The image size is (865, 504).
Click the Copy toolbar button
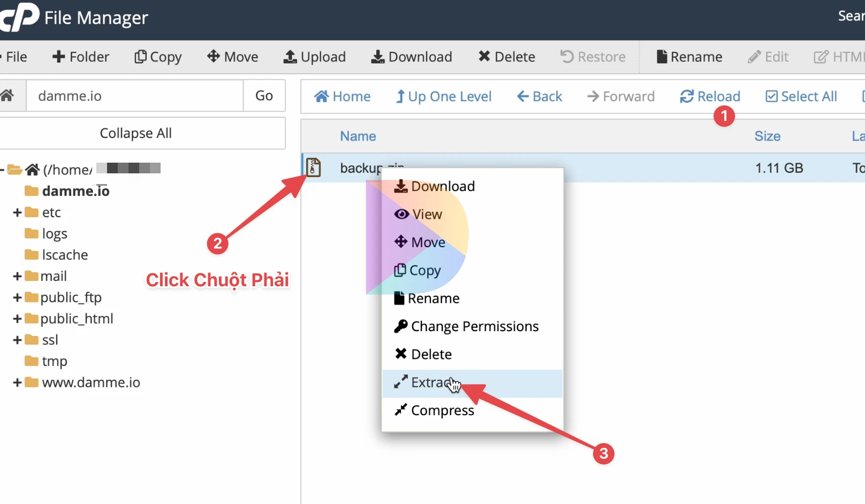[158, 57]
